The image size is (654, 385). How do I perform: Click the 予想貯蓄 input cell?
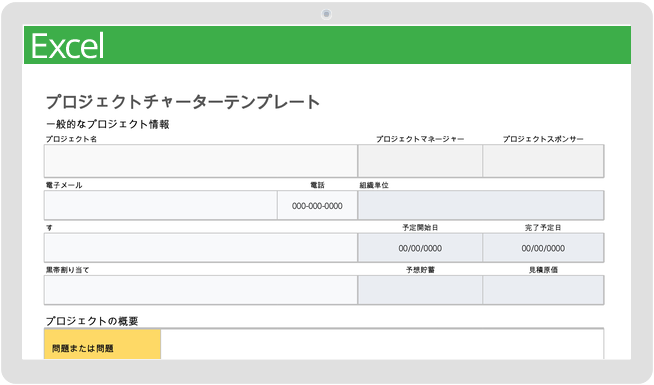pos(420,290)
